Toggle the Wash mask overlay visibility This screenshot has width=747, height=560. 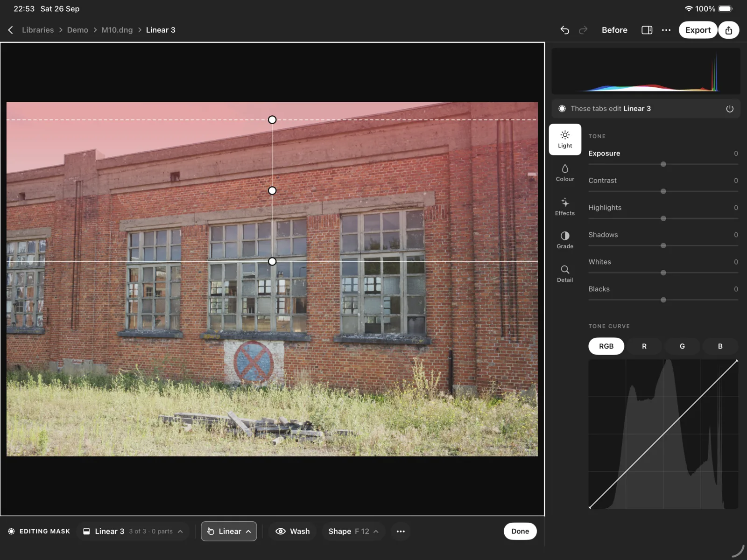[293, 531]
